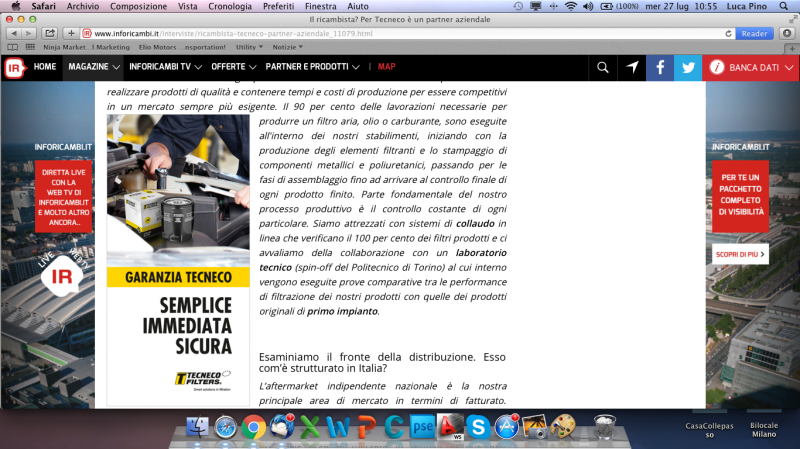The width and height of the screenshot is (800, 449).
Task: Click the volume icon in menu bar
Action: (x=588, y=6)
